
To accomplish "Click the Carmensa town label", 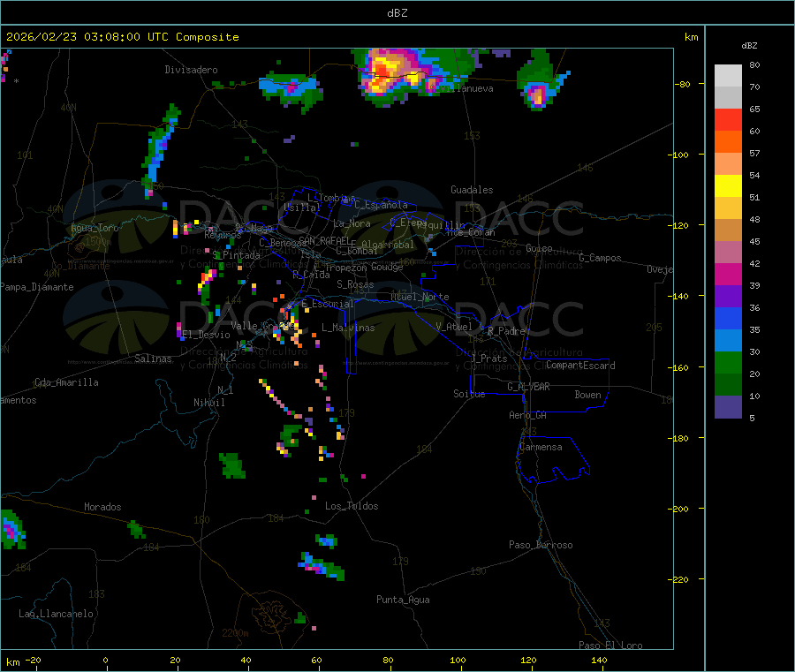I will [x=541, y=447].
